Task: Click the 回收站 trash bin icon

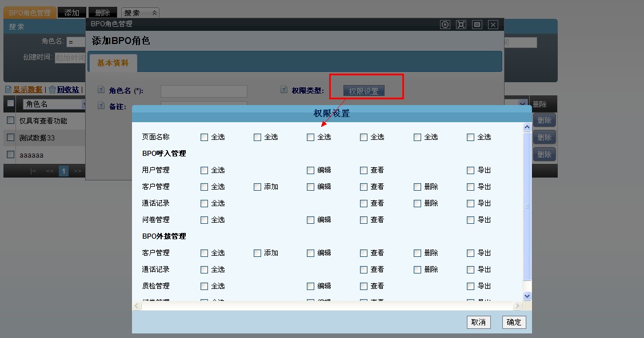Action: [52, 90]
